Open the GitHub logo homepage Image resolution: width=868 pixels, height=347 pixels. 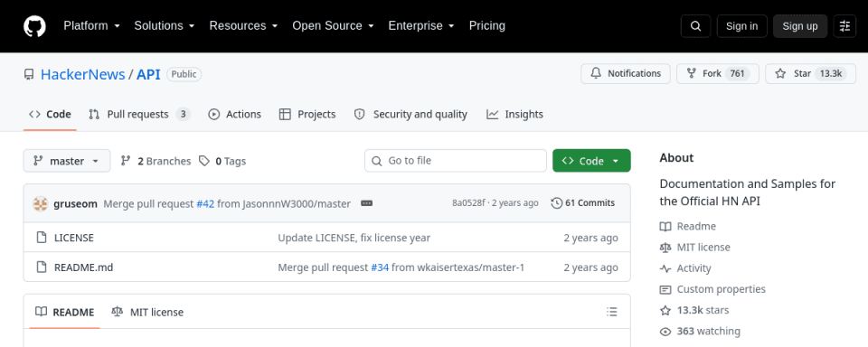click(35, 26)
